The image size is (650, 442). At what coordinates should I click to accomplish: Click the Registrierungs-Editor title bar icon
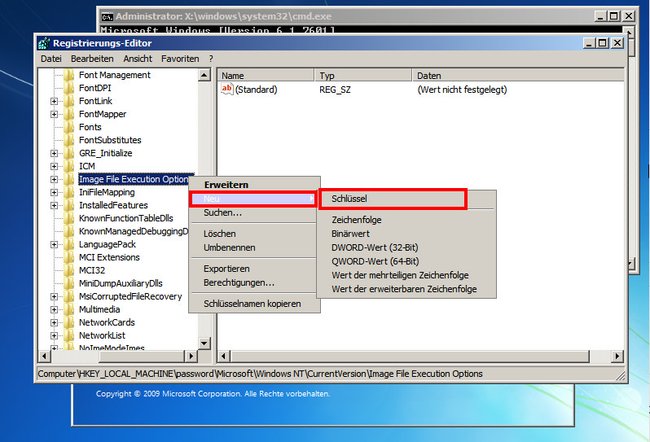tap(44, 43)
